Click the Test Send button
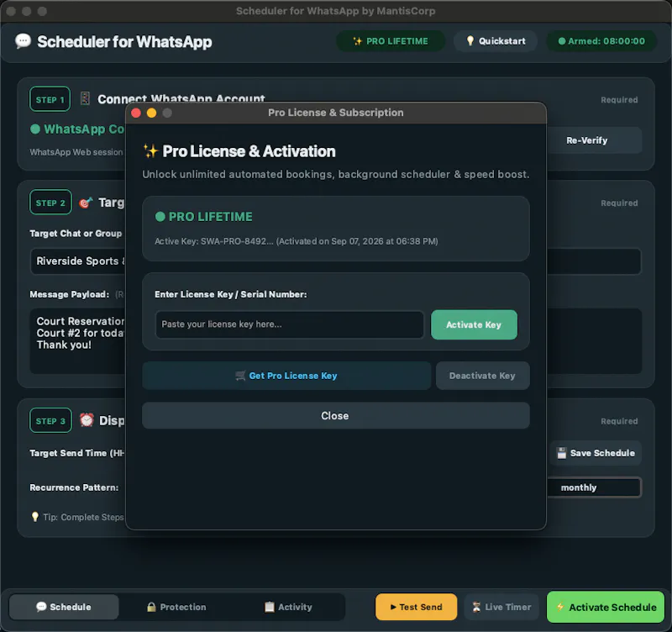The image size is (672, 632). pos(416,607)
